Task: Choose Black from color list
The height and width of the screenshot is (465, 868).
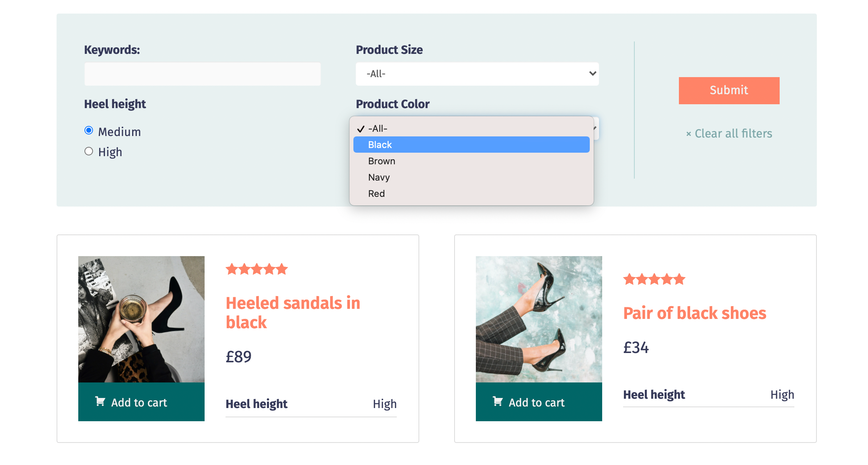Action: 380,145
